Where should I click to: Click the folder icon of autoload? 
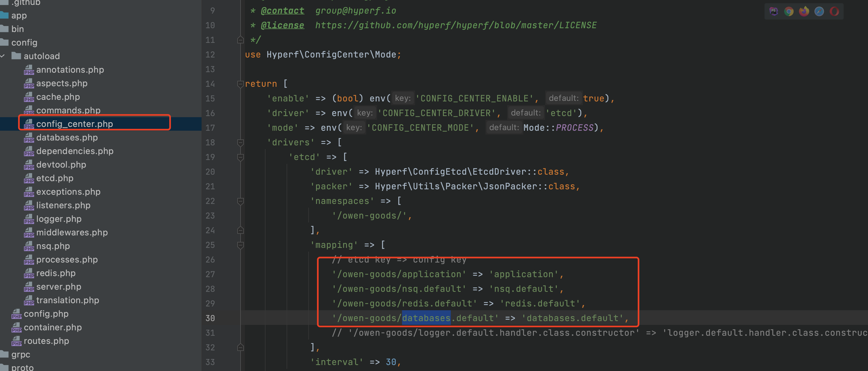(16, 56)
